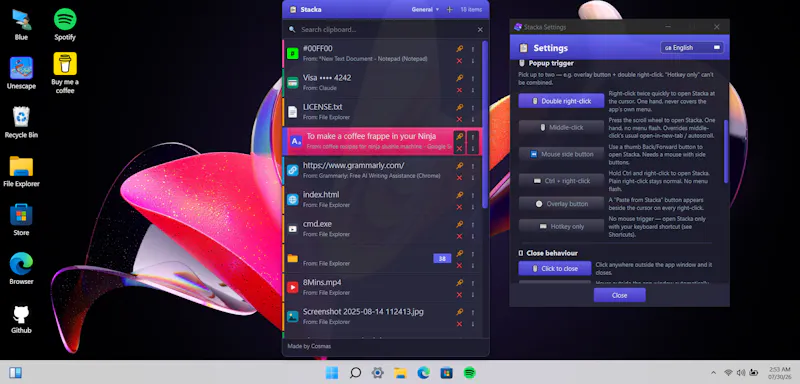Delete the Visa 4242 entry
Viewport: 800px width, 384px height.
point(459,90)
